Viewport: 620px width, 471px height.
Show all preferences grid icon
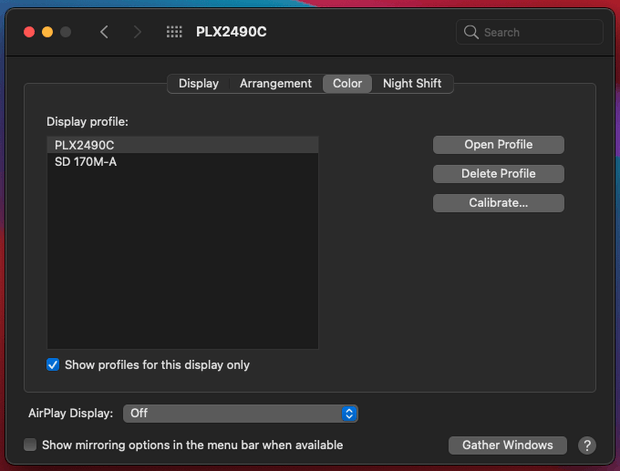[x=174, y=32]
